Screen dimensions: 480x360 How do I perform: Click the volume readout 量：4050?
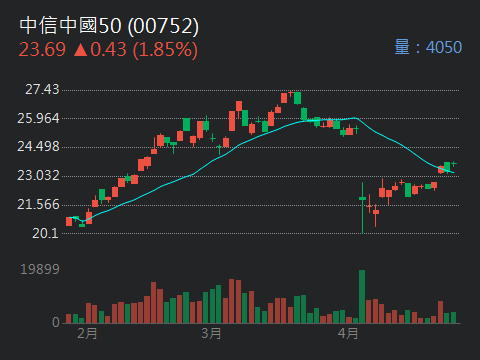(x=428, y=47)
